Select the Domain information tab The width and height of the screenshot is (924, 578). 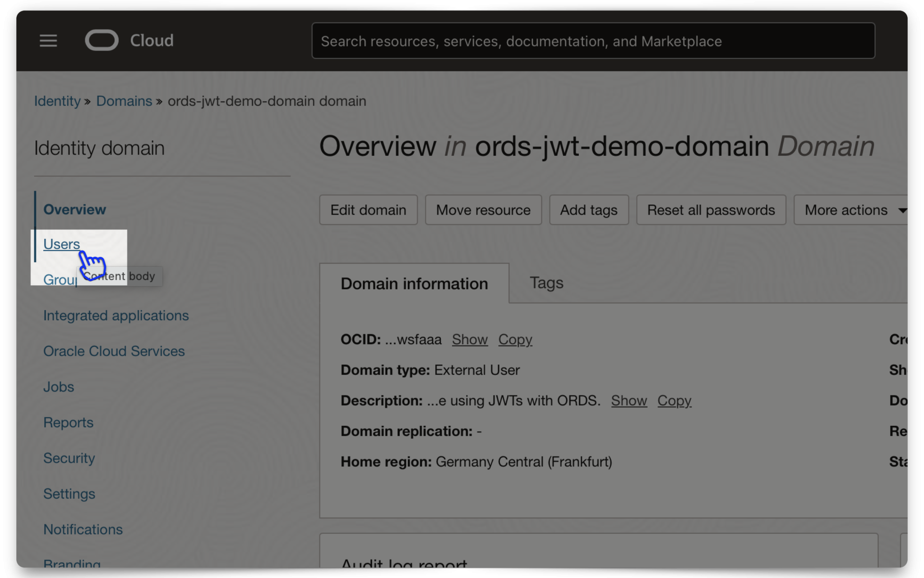(x=414, y=284)
